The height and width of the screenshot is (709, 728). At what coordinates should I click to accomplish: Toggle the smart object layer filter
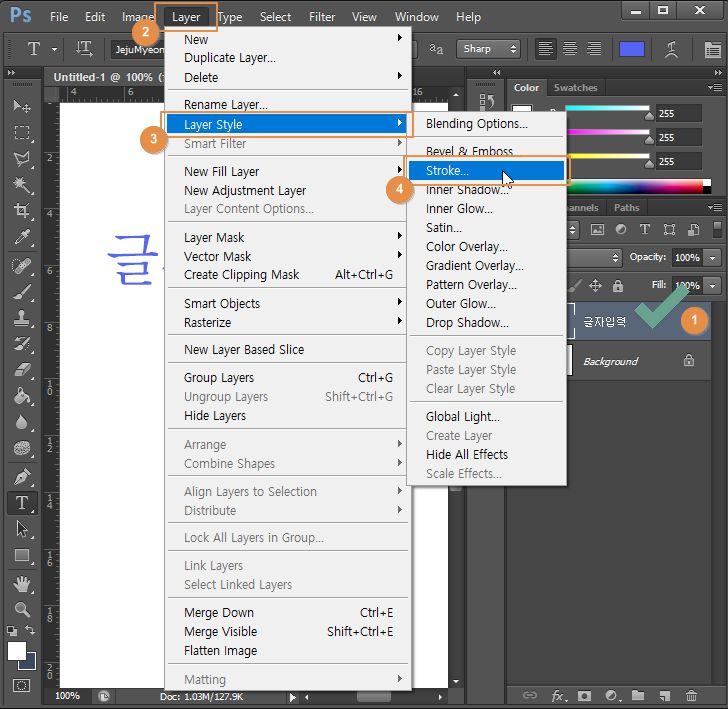tap(693, 229)
